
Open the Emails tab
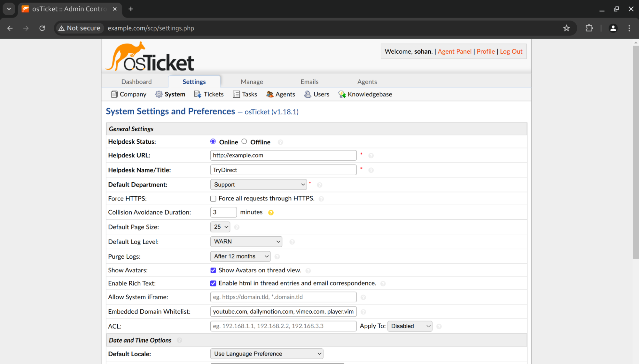click(x=309, y=81)
